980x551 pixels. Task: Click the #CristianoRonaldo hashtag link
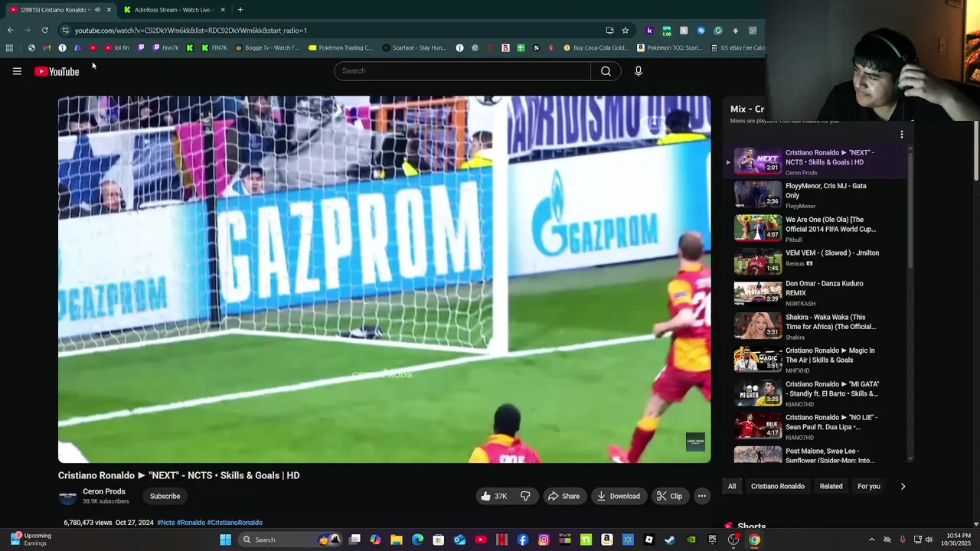pos(235,523)
